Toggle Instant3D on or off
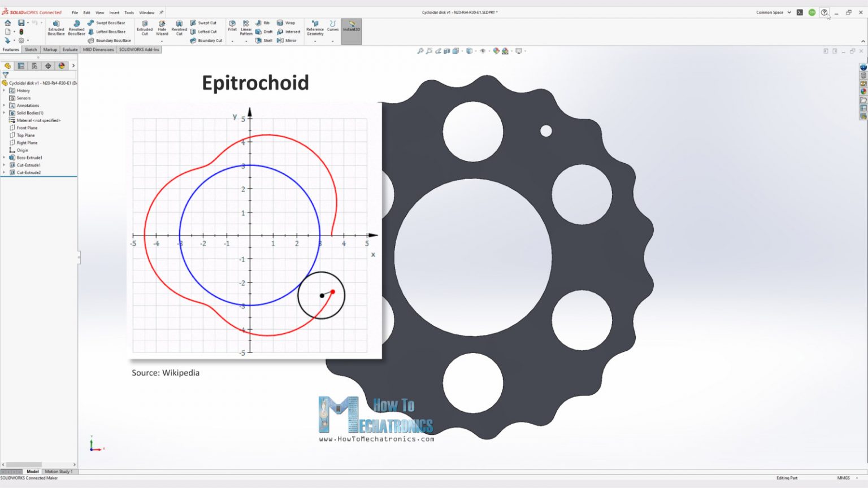Screen dimensions: 868x488 (x=351, y=27)
